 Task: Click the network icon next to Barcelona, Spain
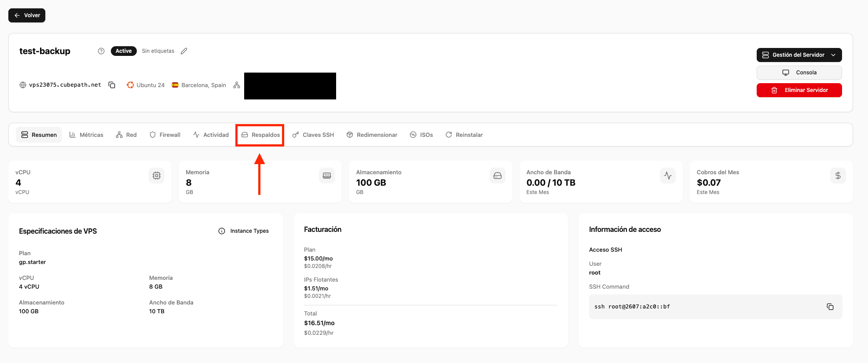point(237,85)
